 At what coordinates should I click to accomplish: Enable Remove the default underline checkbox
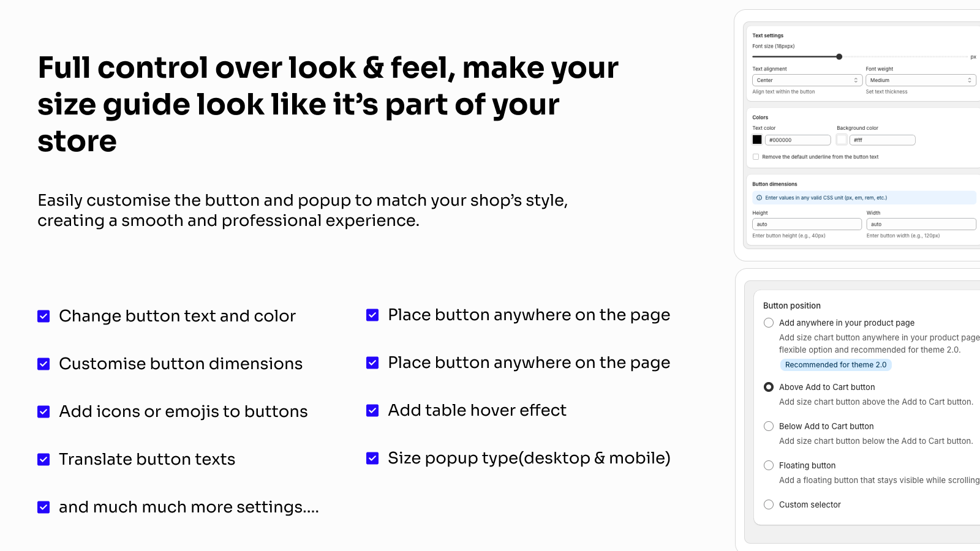756,157
